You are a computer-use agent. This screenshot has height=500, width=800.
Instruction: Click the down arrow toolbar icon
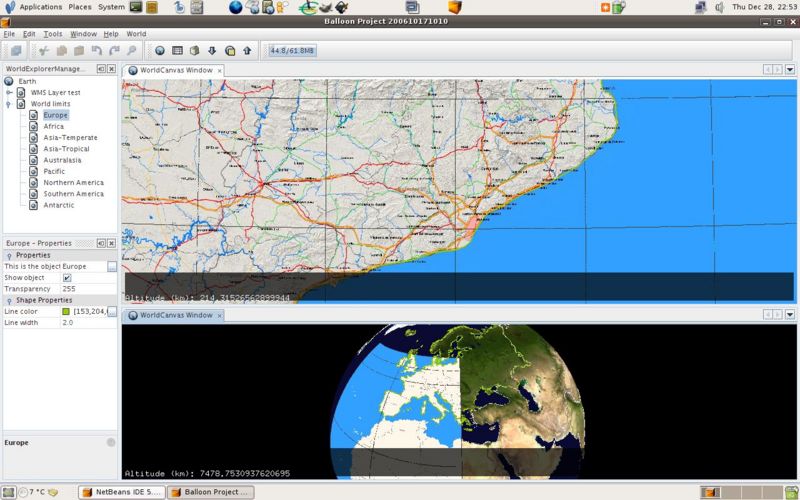click(212, 50)
